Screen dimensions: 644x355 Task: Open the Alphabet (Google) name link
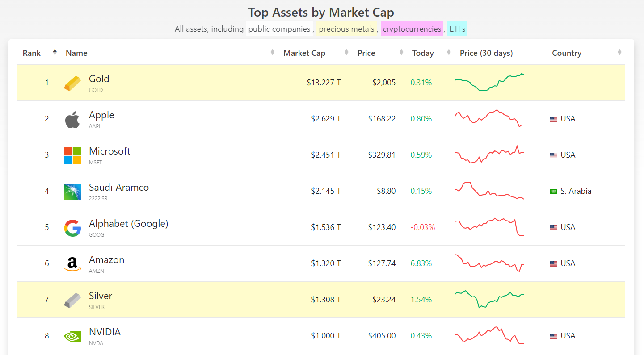pos(128,224)
